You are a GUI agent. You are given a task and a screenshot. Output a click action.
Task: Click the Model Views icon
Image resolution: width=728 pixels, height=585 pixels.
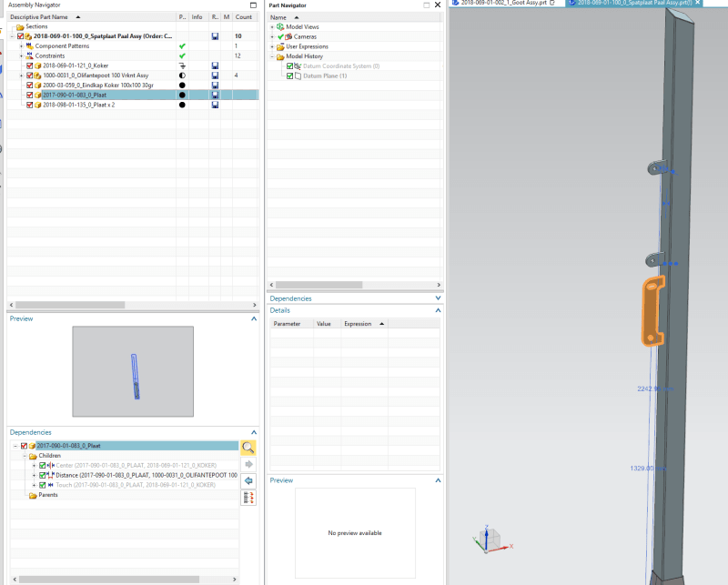[280, 27]
